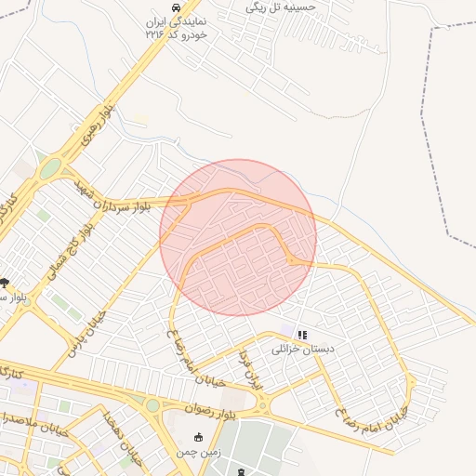Click the حسینیه تل ریگی place label
The width and height of the screenshot is (476, 476).
tap(281, 7)
